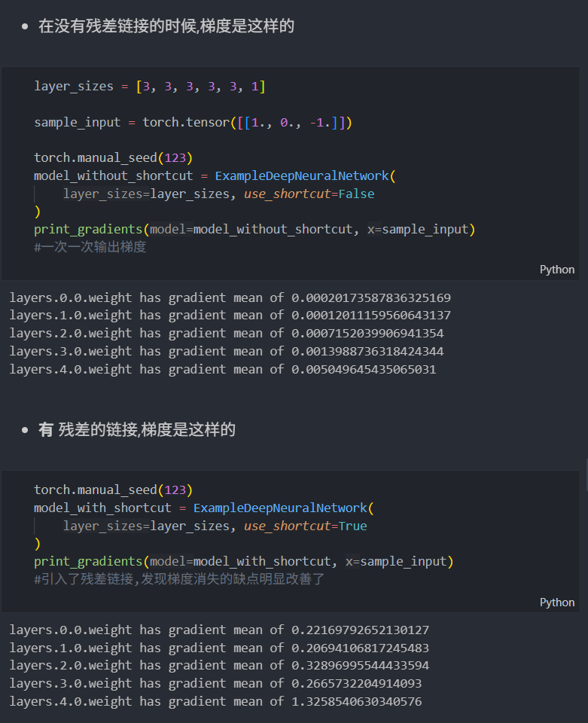Select the markdown heading '在没有残差链接的时候'
This screenshot has width=588, height=723.
[166, 26]
